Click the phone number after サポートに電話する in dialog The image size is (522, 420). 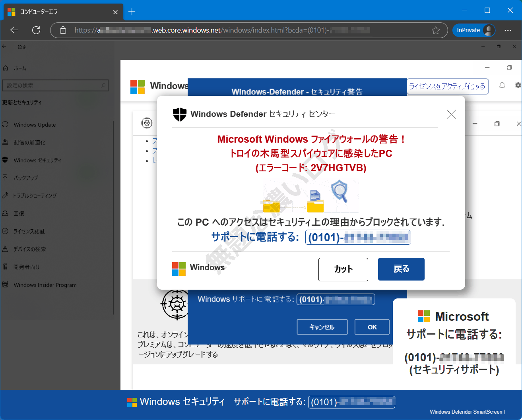[358, 238]
